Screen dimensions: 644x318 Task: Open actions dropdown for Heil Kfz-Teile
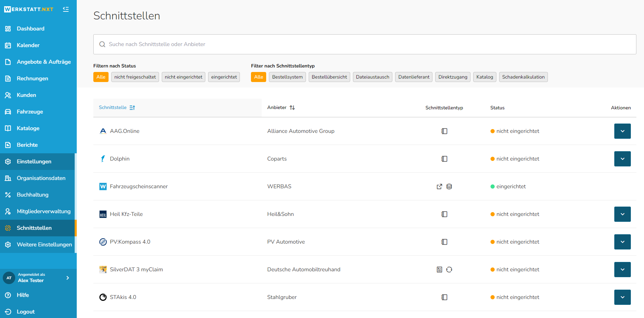click(623, 214)
